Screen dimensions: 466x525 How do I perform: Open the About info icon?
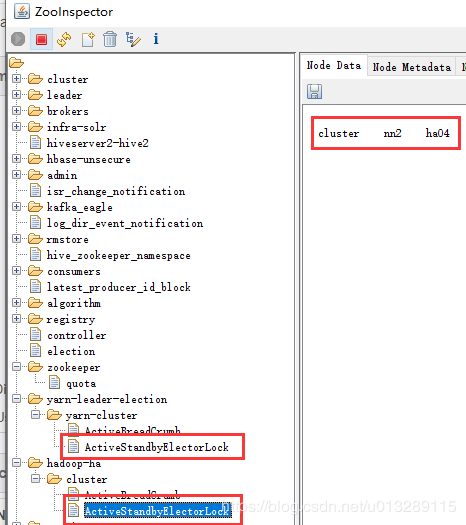coord(156,39)
